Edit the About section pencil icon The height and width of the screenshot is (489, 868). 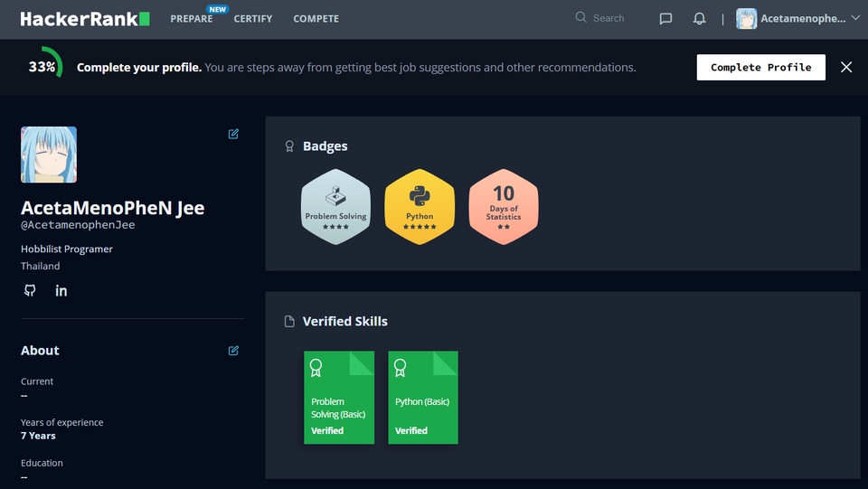(x=233, y=350)
